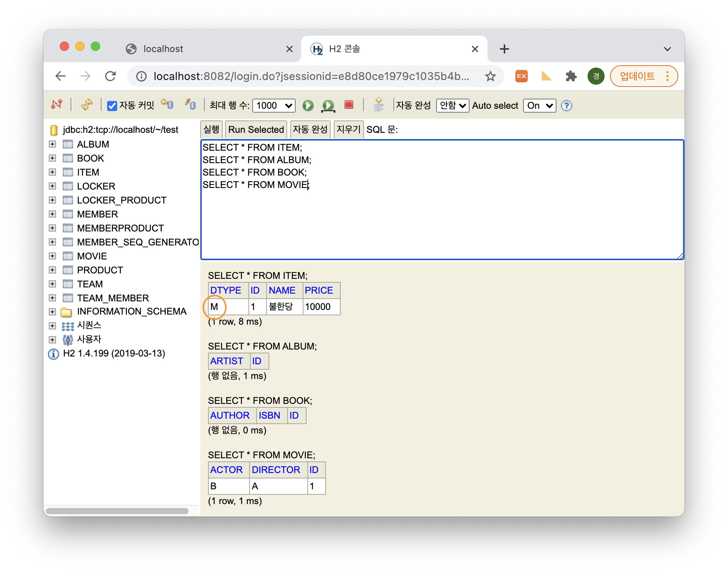Click the 사용자 users icon
The width and height of the screenshot is (728, 574).
click(68, 340)
